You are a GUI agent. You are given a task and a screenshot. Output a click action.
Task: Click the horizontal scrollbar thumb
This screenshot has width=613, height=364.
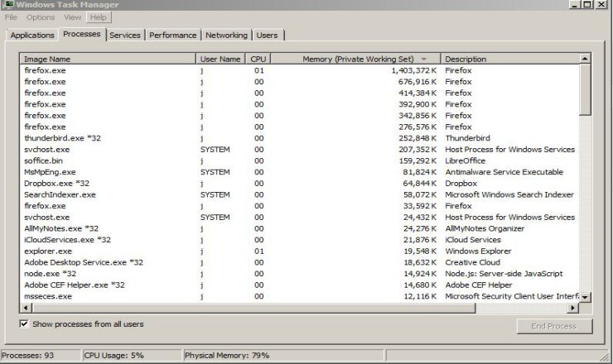coord(253,308)
